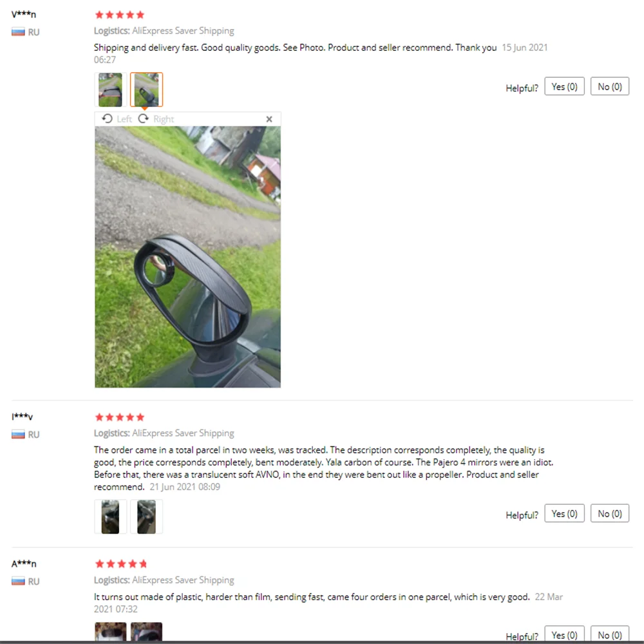Click the enlarged side mirror photo

(x=187, y=257)
